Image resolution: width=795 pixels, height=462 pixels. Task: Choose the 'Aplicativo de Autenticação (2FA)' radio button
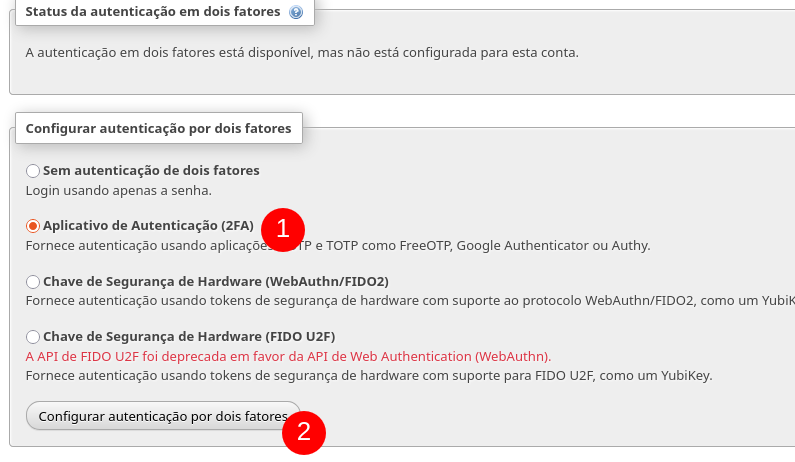(33, 226)
